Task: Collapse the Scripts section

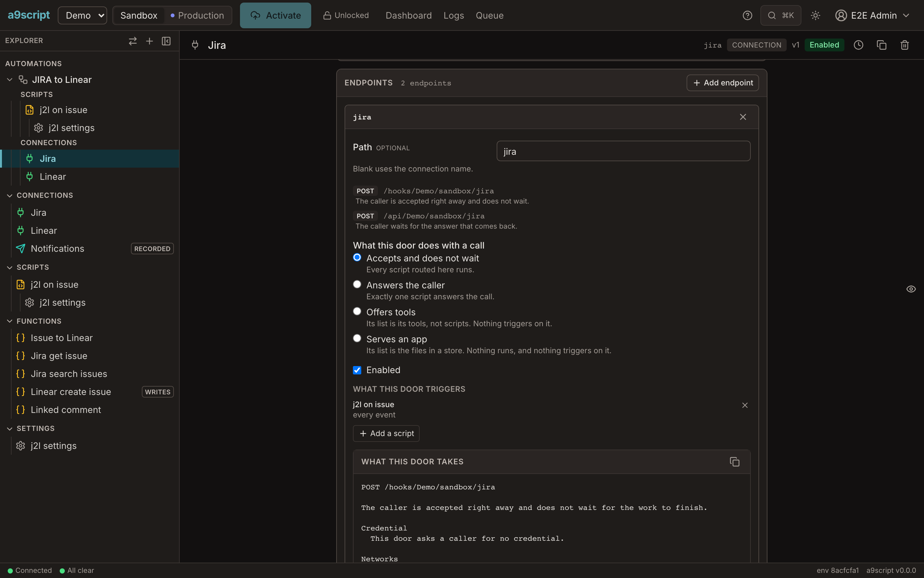Action: point(10,267)
